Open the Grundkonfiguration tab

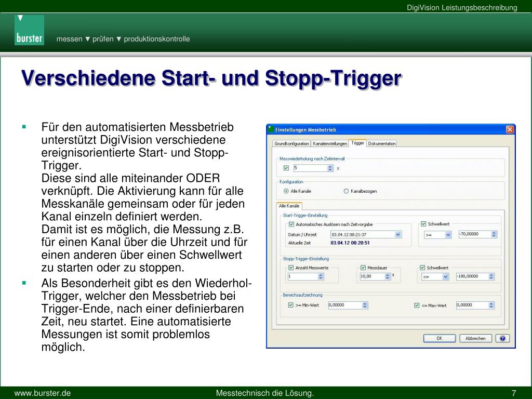point(291,143)
